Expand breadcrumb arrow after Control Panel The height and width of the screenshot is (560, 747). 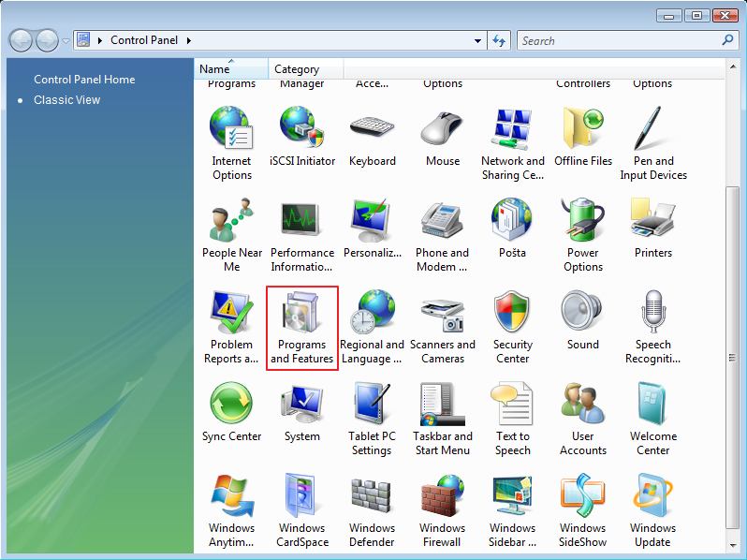point(188,41)
